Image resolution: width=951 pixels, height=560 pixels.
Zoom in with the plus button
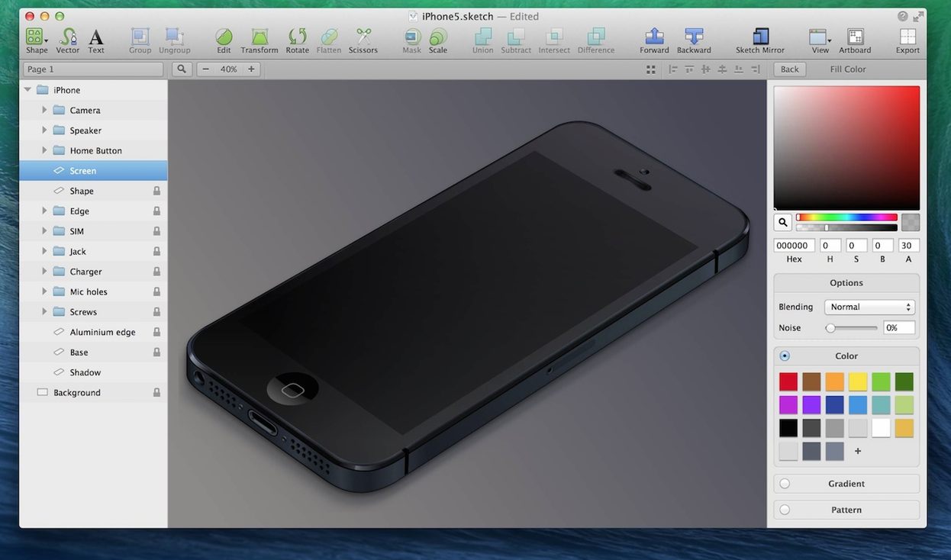pos(251,69)
